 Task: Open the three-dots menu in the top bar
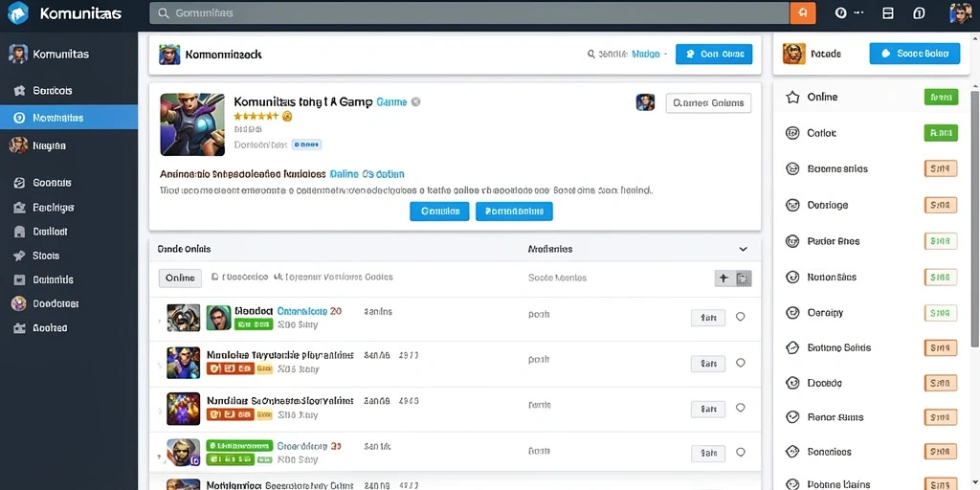tap(858, 12)
